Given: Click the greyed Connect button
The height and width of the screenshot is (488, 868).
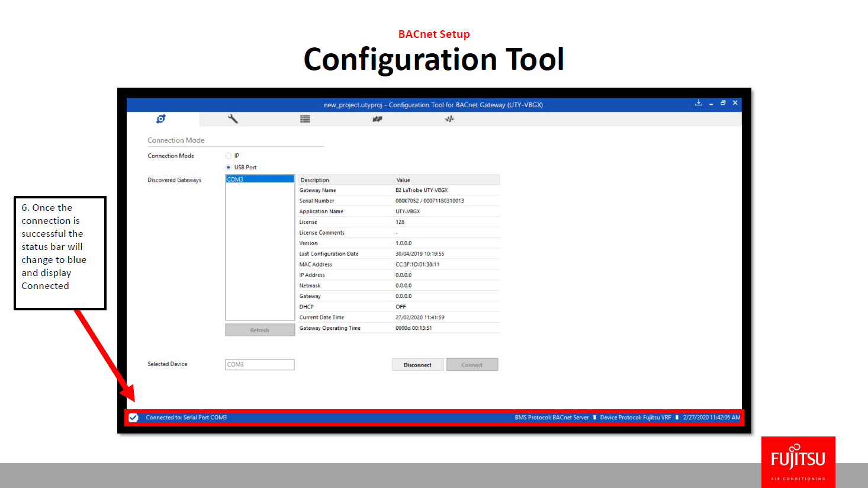Looking at the screenshot, I should 472,365.
